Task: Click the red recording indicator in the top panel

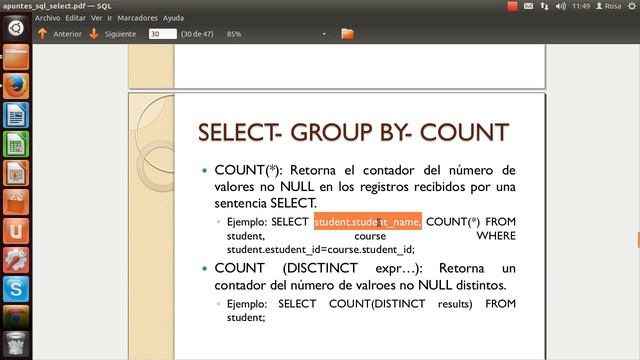Action: (512, 6)
